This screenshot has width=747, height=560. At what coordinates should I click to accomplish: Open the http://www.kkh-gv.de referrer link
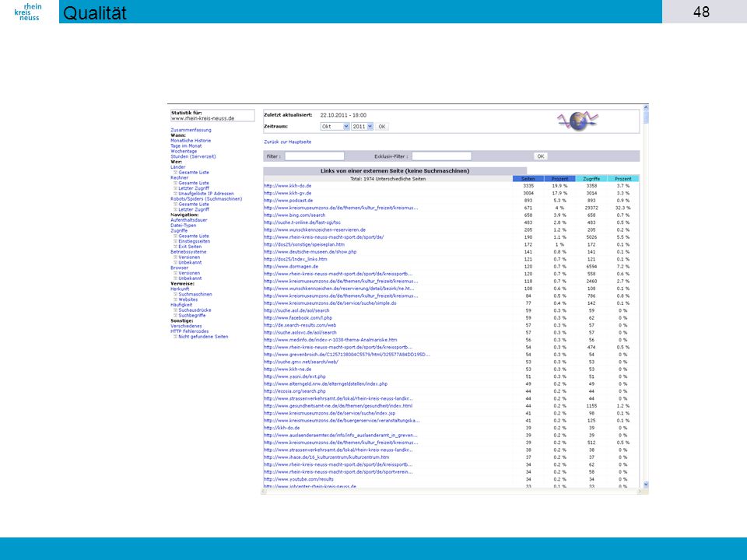click(287, 194)
